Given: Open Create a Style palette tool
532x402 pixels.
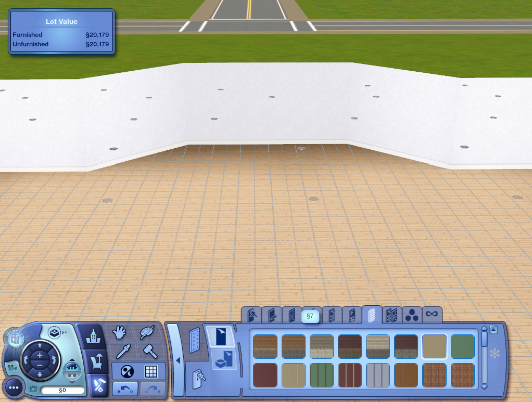Looking at the screenshot, I should [x=147, y=332].
